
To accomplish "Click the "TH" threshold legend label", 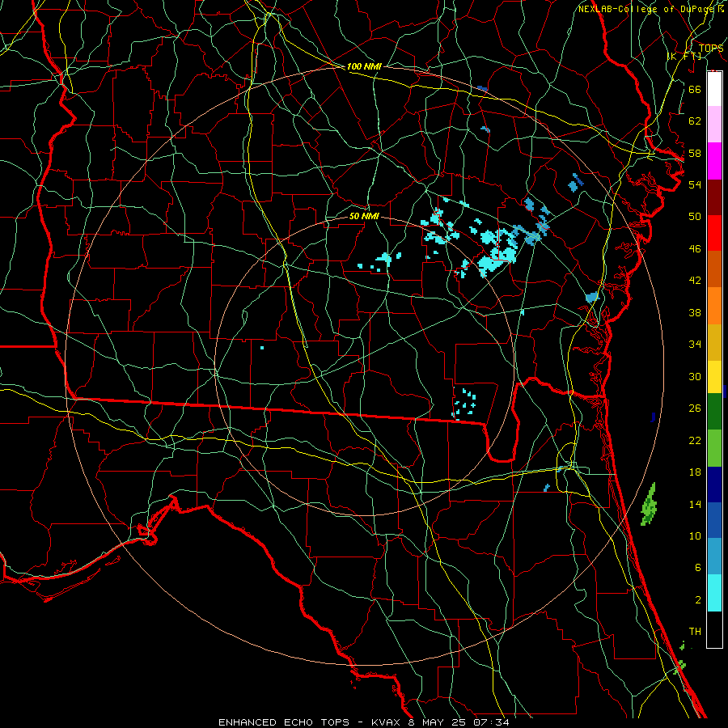I will (695, 632).
